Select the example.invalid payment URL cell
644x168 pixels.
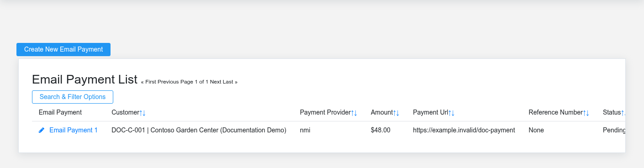coord(464,130)
